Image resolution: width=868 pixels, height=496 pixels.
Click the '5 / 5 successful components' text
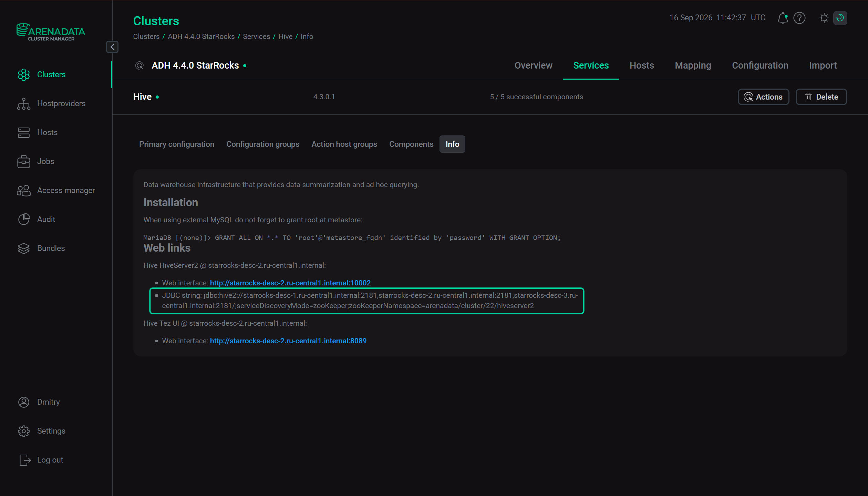(536, 97)
